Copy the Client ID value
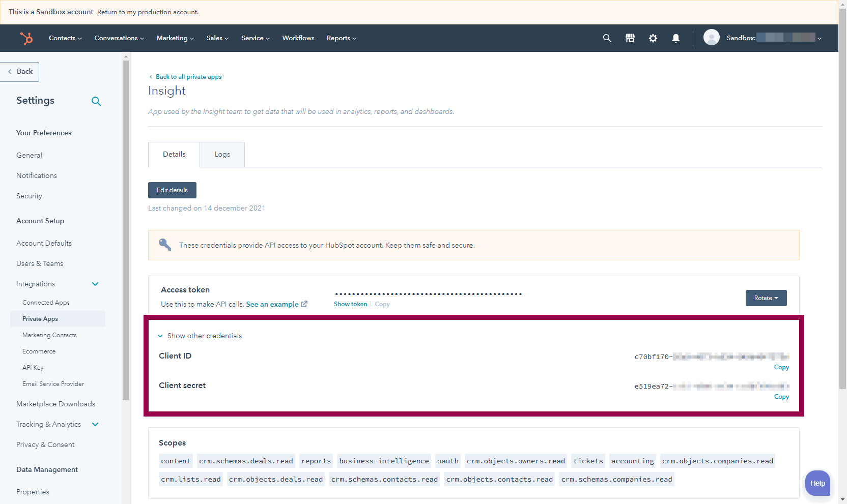Image resolution: width=847 pixels, height=504 pixels. click(781, 367)
